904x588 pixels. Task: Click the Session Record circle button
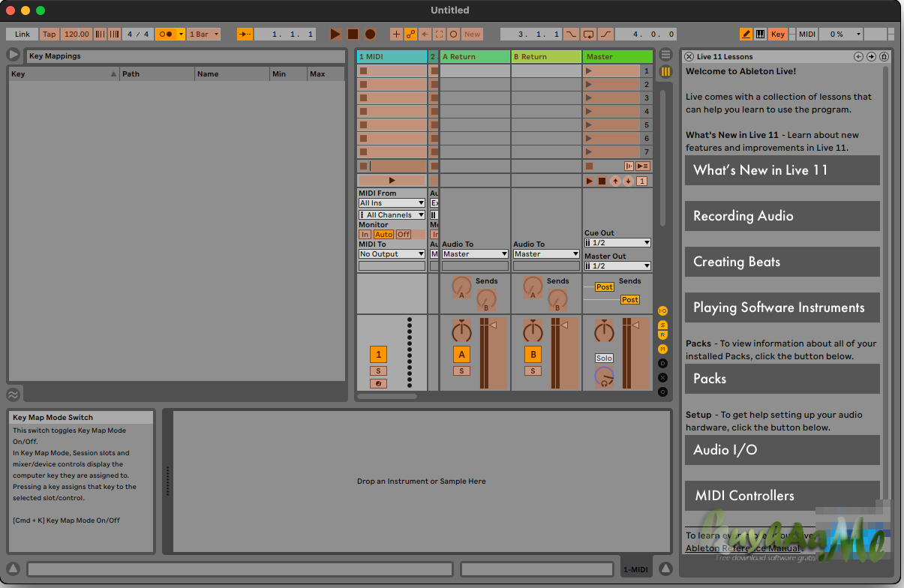click(454, 34)
